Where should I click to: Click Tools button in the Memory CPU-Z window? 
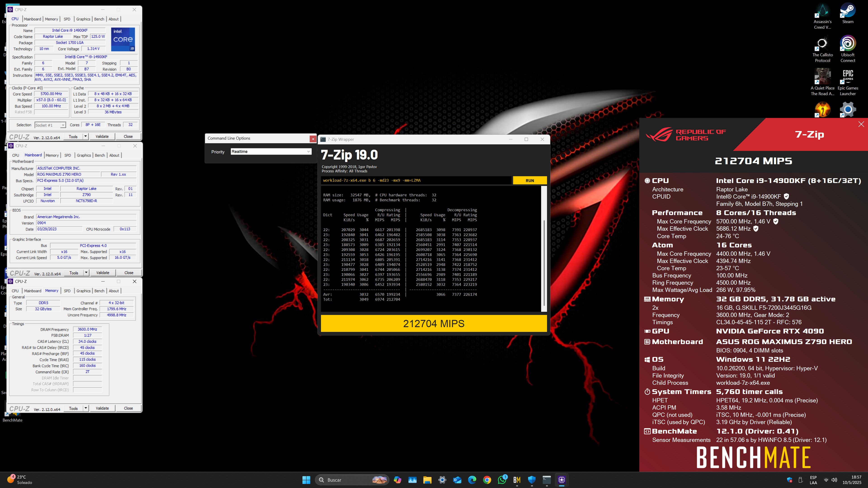point(73,408)
